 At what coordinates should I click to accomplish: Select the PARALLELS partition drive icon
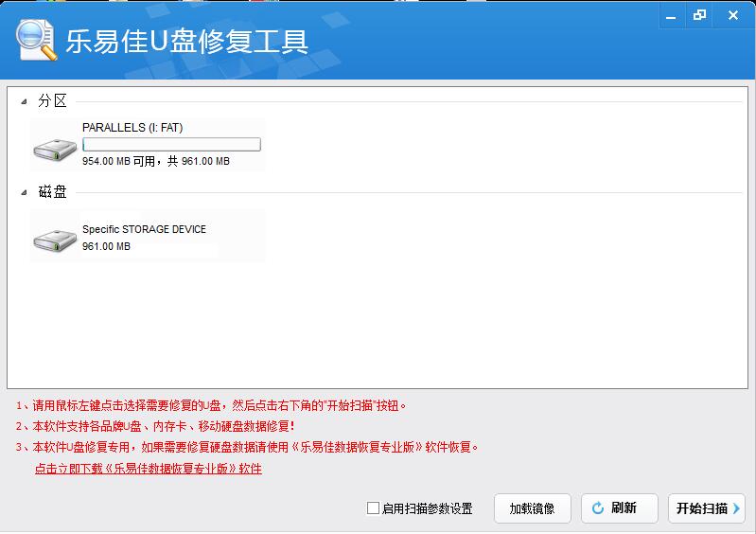click(55, 149)
